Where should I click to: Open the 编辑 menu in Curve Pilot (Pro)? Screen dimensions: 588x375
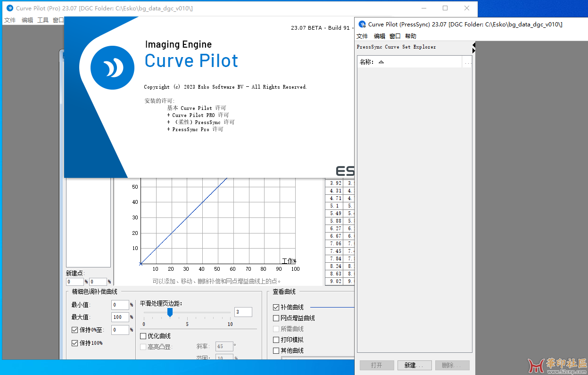[x=27, y=20]
